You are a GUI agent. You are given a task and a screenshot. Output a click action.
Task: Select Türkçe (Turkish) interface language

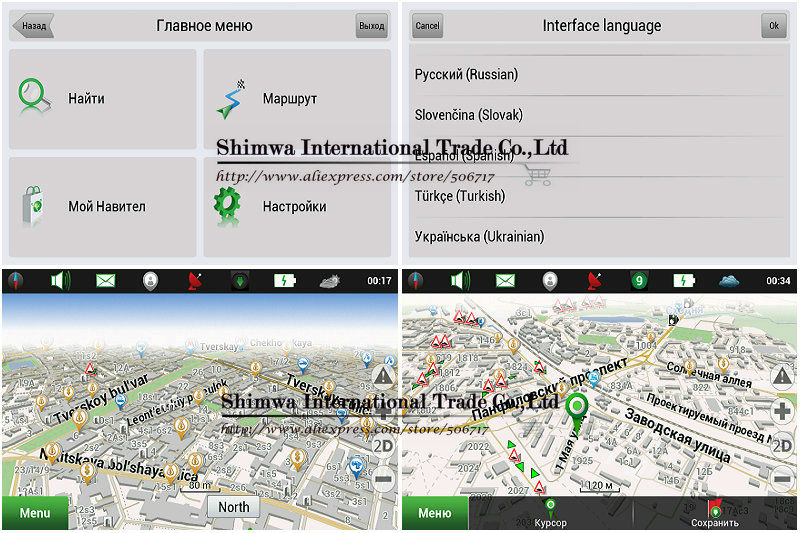[x=599, y=196]
